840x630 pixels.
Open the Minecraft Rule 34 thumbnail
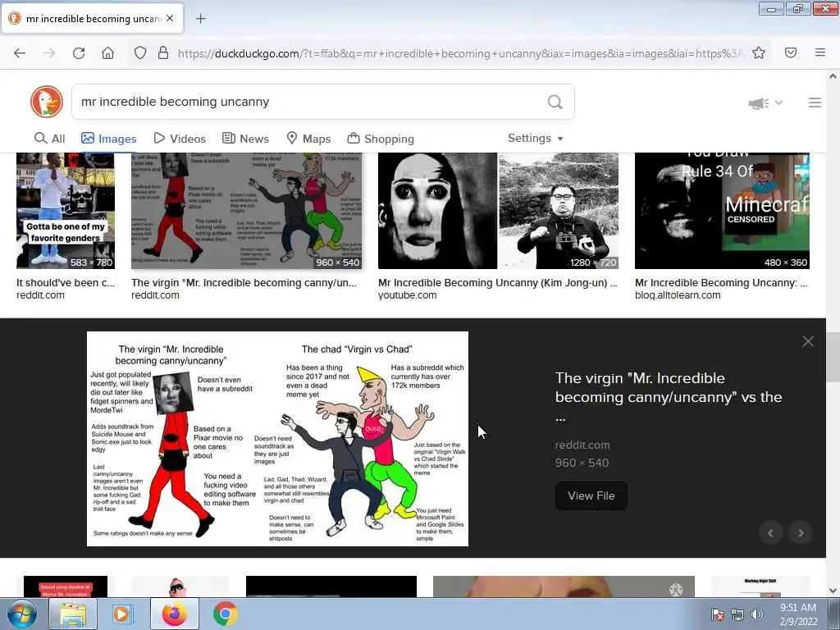[x=722, y=211]
